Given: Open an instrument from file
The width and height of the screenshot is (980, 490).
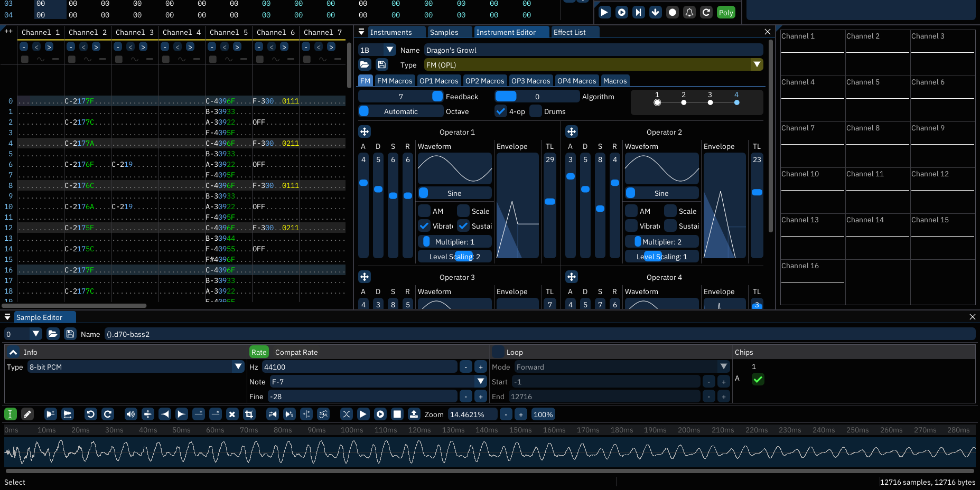Looking at the screenshot, I should tap(365, 64).
